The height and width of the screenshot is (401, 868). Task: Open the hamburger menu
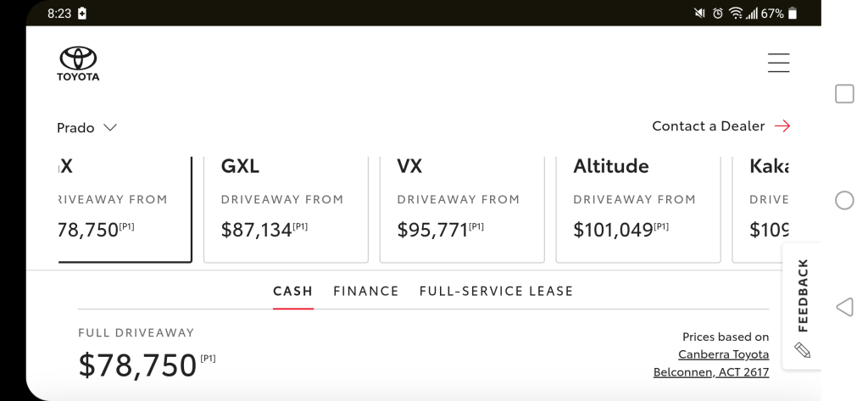[778, 63]
